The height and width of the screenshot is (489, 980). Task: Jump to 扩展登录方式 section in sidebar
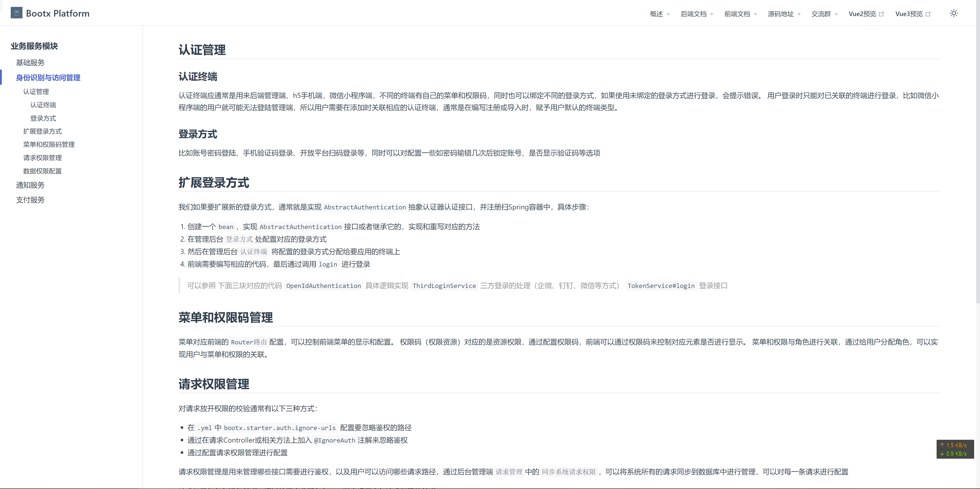[42, 131]
